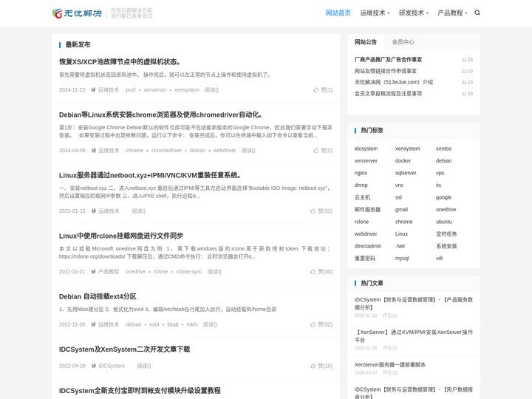Select the onedrive hot tag

click(446, 210)
